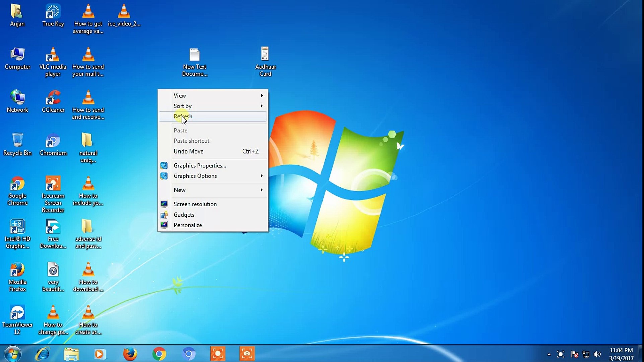
Task: Launch Mozilla Firefox from the taskbar
Action: click(130, 354)
